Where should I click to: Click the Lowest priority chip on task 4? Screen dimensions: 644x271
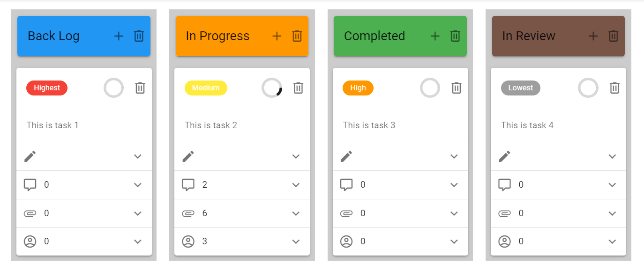pos(520,88)
